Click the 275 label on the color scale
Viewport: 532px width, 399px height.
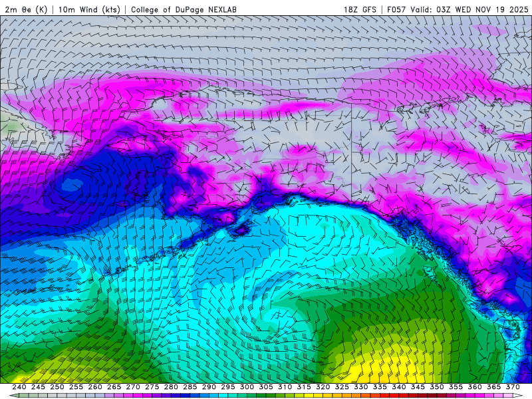[152, 387]
